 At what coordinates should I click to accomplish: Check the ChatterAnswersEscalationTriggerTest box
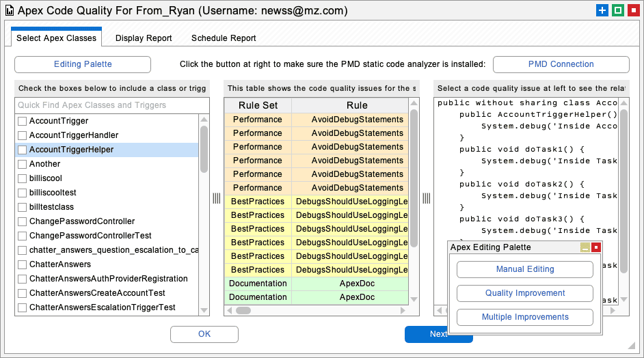pyautogui.click(x=22, y=307)
